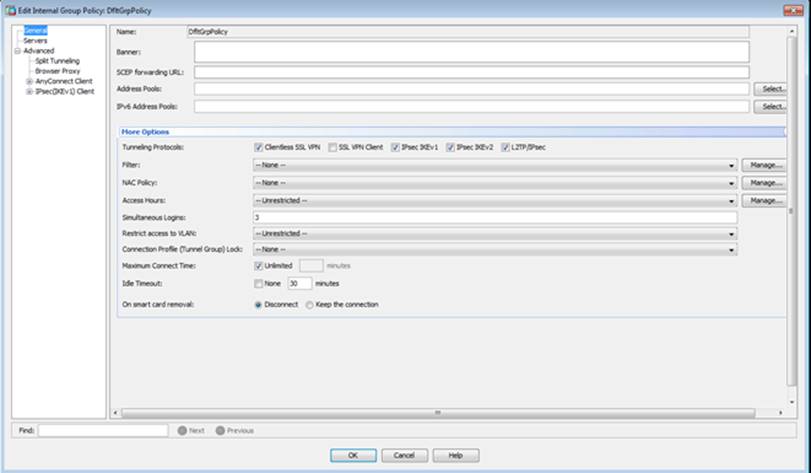Open the Filter dropdown
This screenshot has width=811, height=473.
tap(733, 164)
